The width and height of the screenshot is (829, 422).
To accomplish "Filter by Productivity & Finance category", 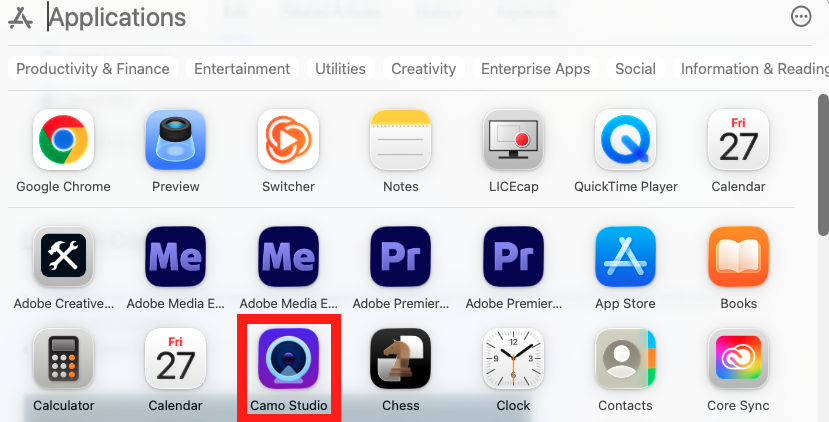I will [93, 69].
